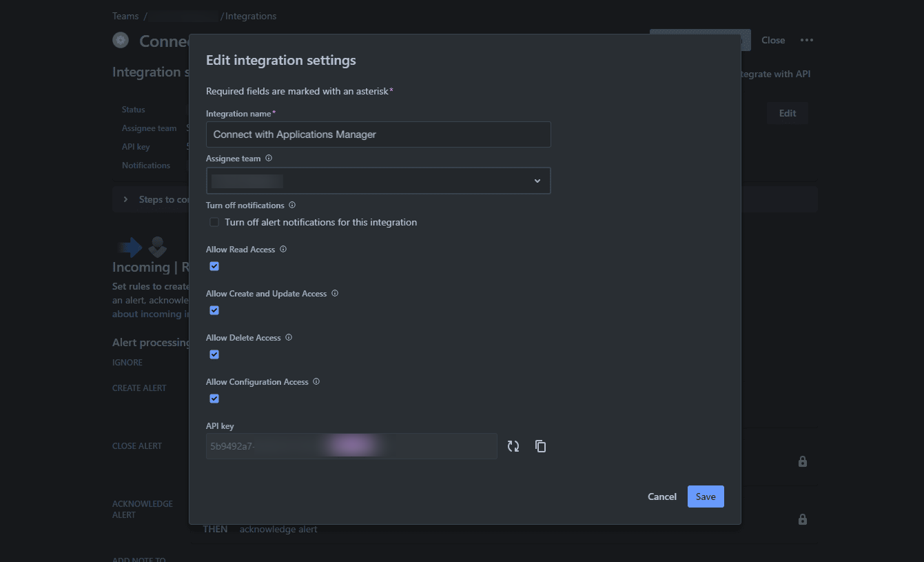Click the Edit button behind the dialog

tap(788, 113)
